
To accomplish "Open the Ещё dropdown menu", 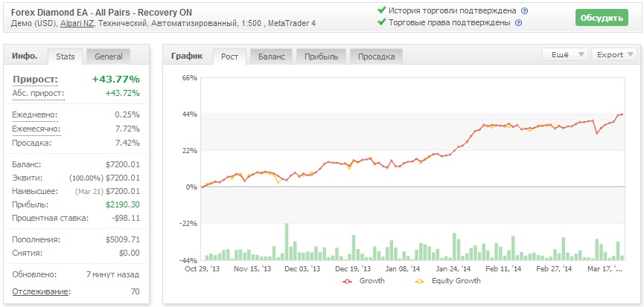I will pos(567,54).
